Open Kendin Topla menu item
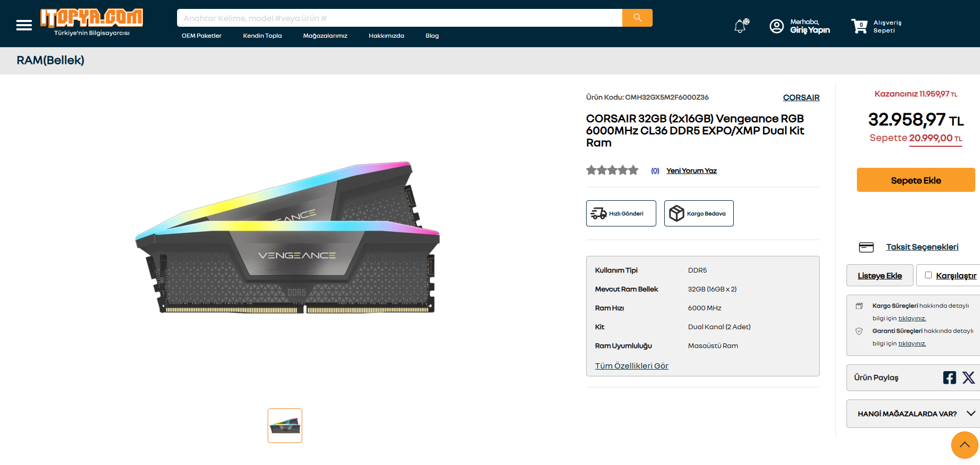Image resolution: width=980 pixels, height=465 pixels. pos(262,36)
